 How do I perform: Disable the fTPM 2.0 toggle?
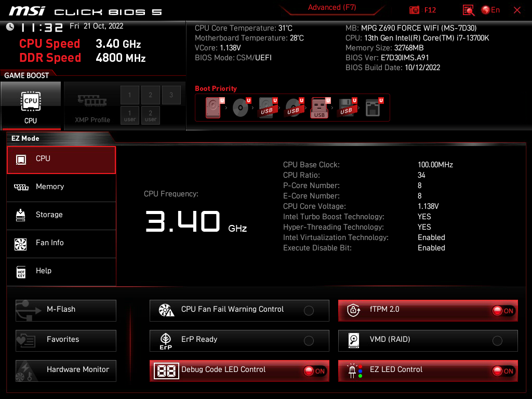(503, 311)
